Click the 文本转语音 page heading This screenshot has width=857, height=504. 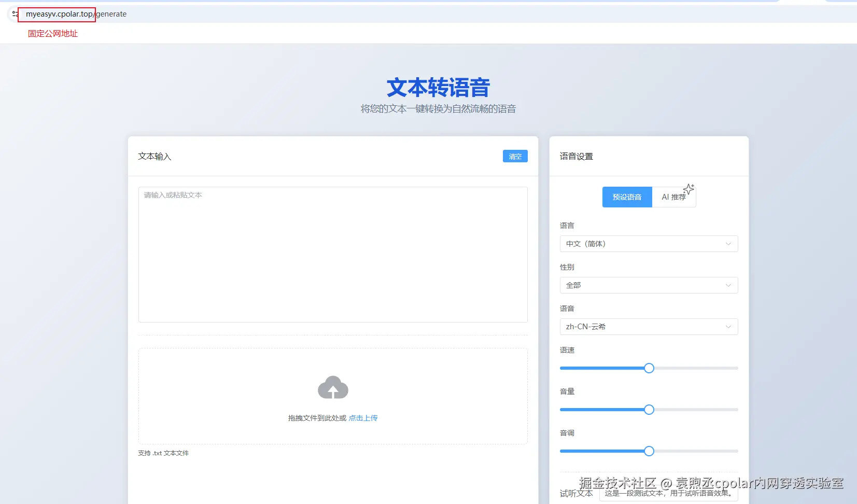(x=438, y=88)
